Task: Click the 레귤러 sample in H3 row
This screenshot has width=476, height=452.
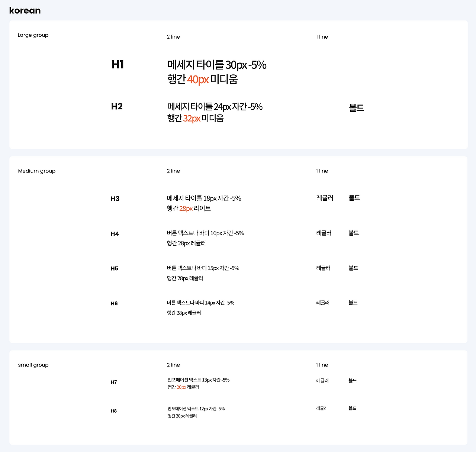Action: click(325, 198)
